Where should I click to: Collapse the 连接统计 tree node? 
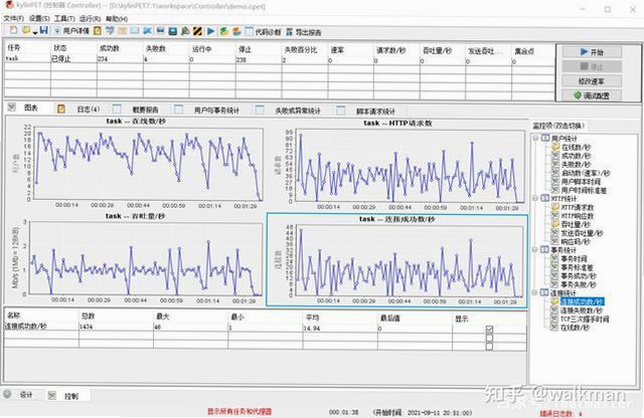[536, 293]
